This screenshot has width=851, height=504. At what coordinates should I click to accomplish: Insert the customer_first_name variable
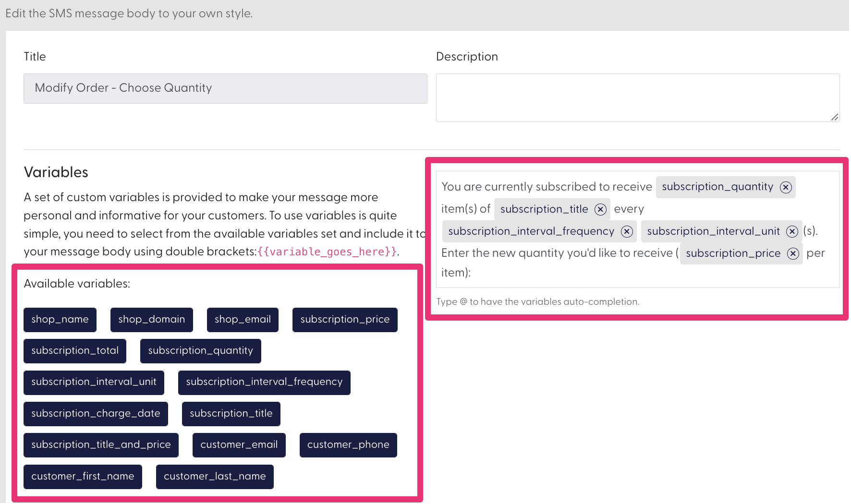point(83,477)
